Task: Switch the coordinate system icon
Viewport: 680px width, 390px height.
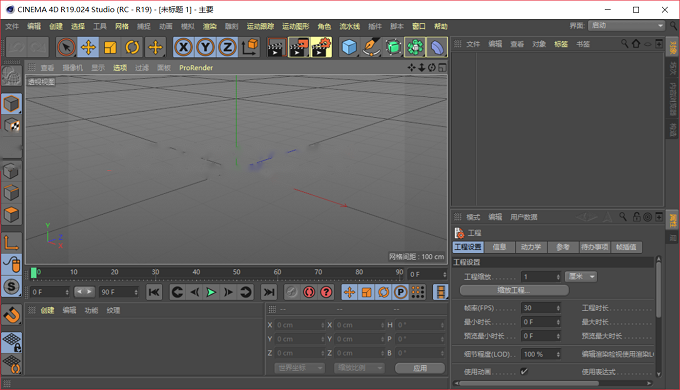Action: coord(250,47)
